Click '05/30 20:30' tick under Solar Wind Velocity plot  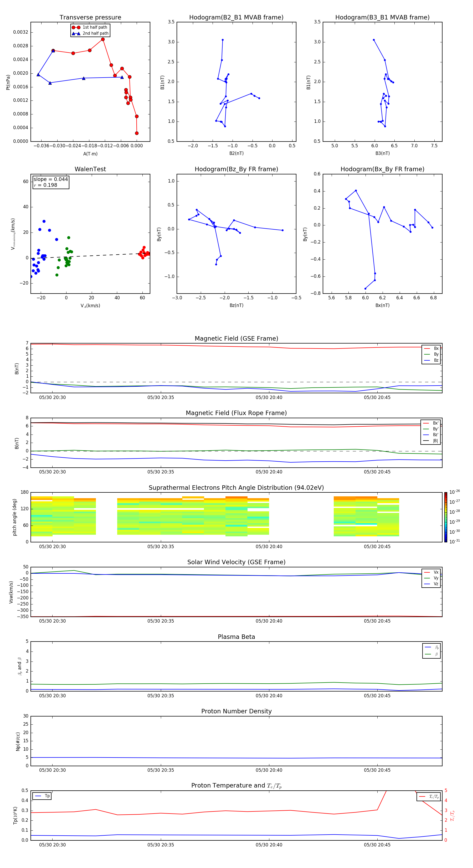coord(52,621)
